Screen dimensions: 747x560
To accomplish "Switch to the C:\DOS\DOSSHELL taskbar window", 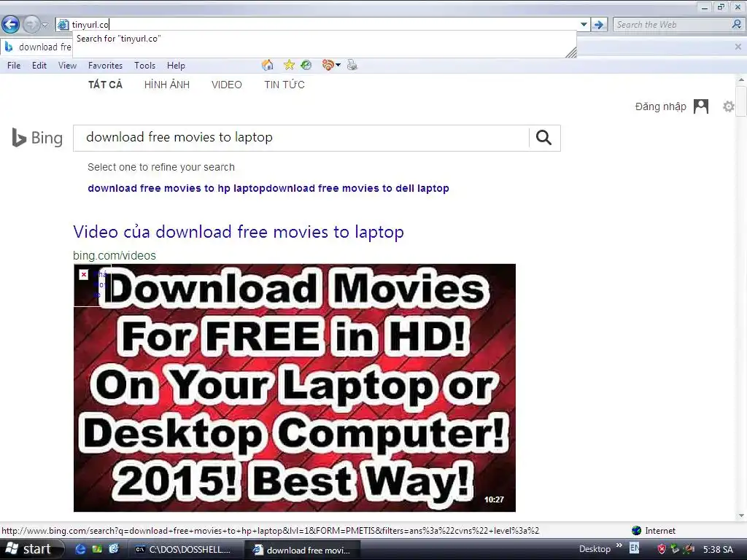I will [185, 550].
